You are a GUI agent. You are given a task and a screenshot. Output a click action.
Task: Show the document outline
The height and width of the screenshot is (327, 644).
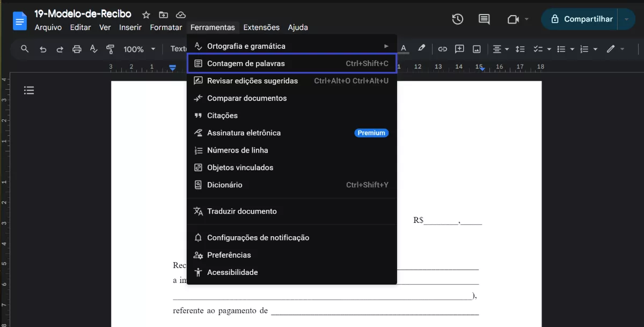(29, 90)
